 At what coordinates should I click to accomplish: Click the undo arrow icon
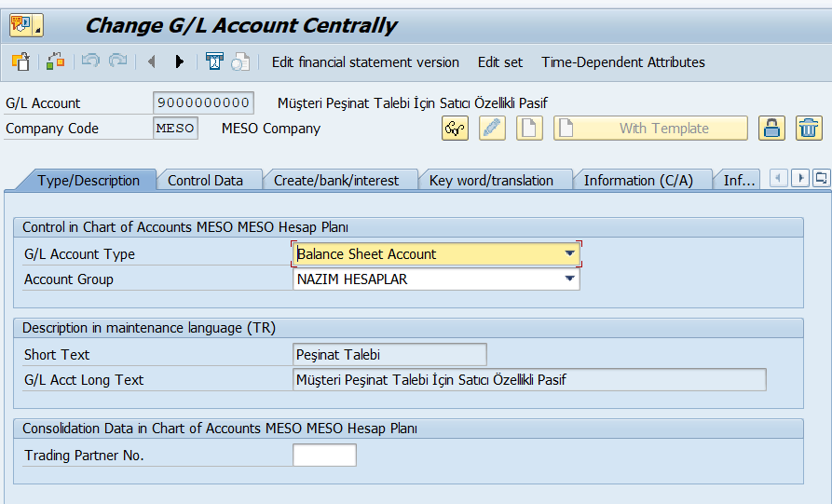(90, 61)
